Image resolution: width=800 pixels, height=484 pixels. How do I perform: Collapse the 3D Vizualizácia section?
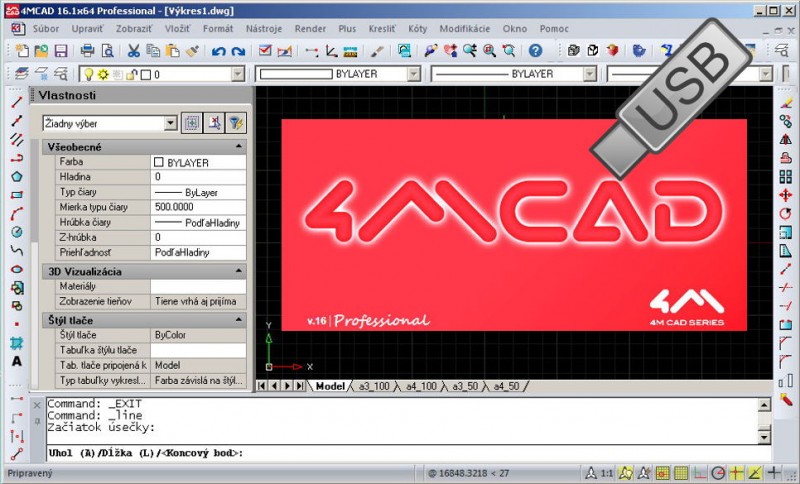click(x=239, y=271)
